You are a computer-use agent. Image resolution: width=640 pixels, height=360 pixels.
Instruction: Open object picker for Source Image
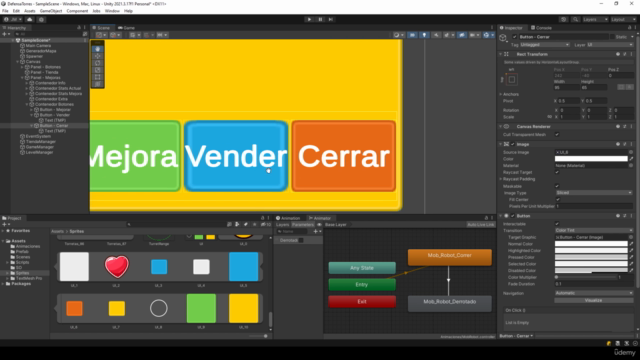631,152
